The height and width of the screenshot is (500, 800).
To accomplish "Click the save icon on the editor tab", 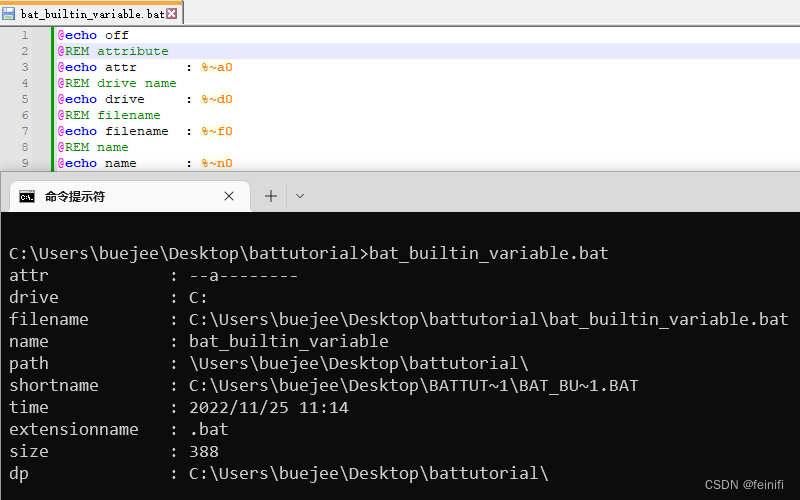I will click(x=8, y=14).
